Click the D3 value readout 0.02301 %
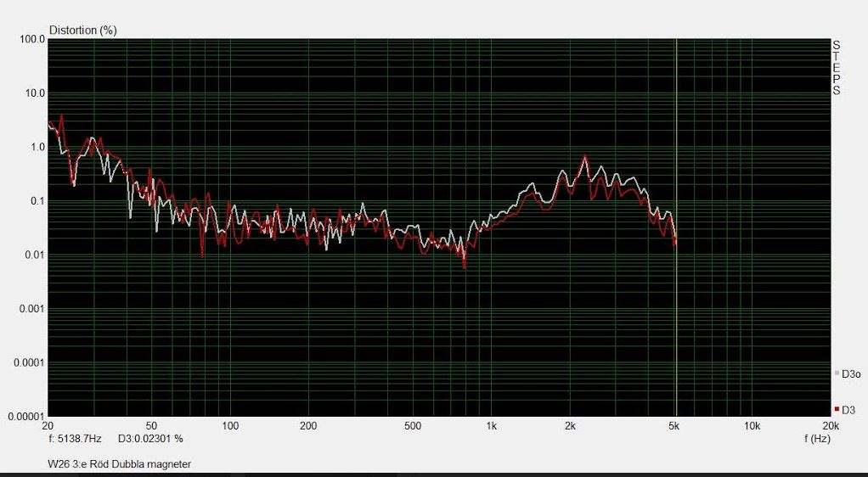This screenshot has width=868, height=477. click(x=150, y=439)
